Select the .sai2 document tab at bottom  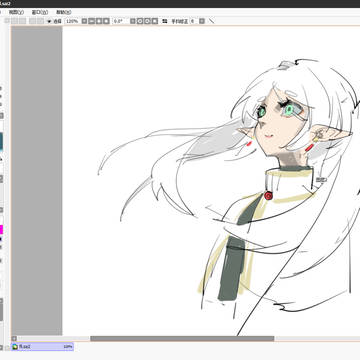[x=42, y=347]
